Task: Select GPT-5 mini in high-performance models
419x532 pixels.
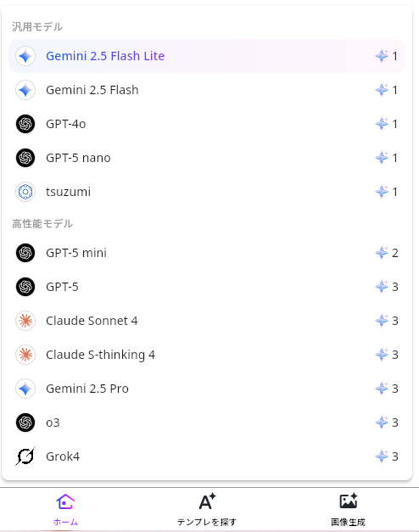Action: [207, 253]
